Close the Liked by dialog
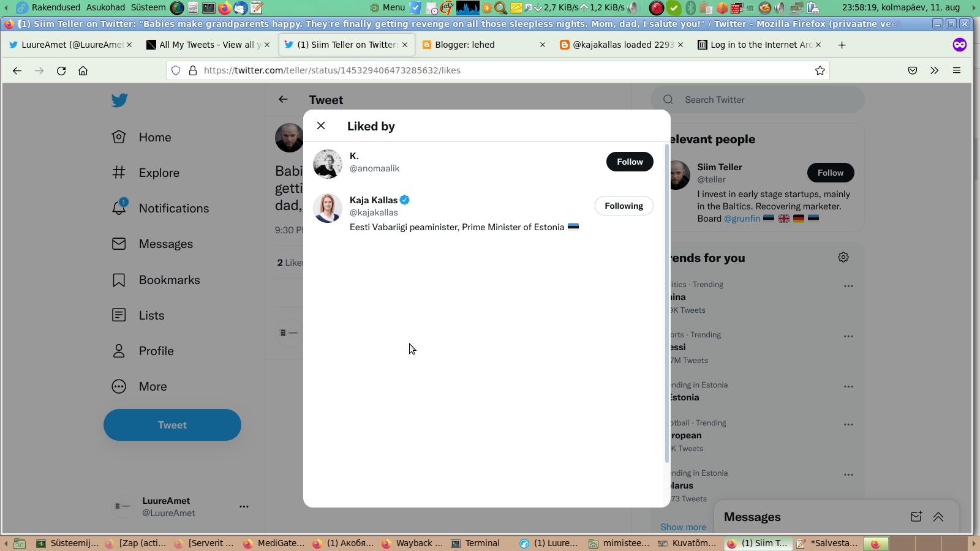This screenshot has width=980, height=551. pos(321,126)
